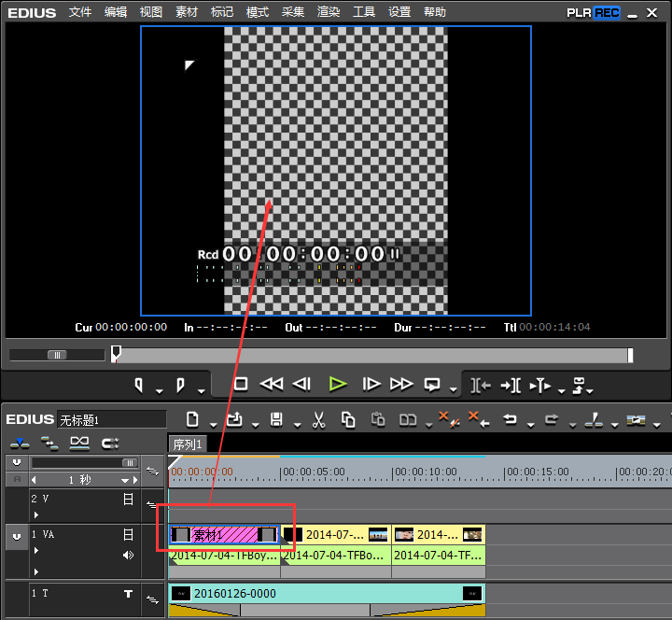Viewport: 672px width, 620px height.
Task: Click the Save project floppy icon
Action: (x=276, y=419)
